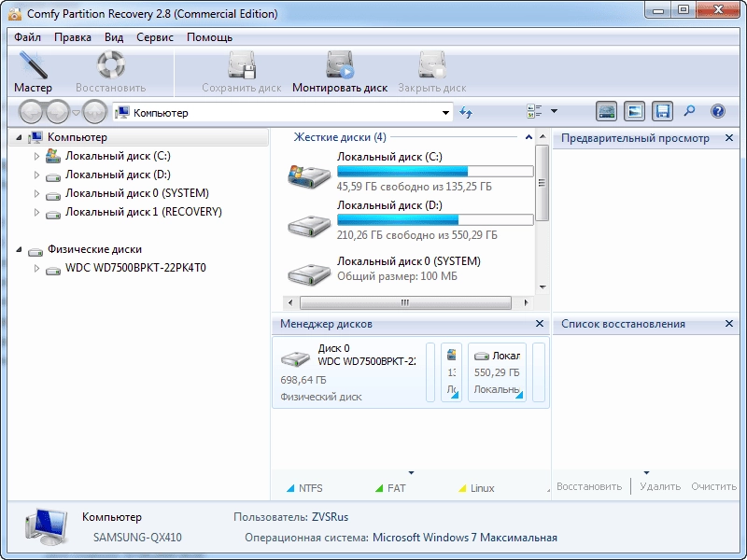Select Диск 0 physical disk in disk manager
This screenshot has height=560, width=747.
tap(348, 372)
